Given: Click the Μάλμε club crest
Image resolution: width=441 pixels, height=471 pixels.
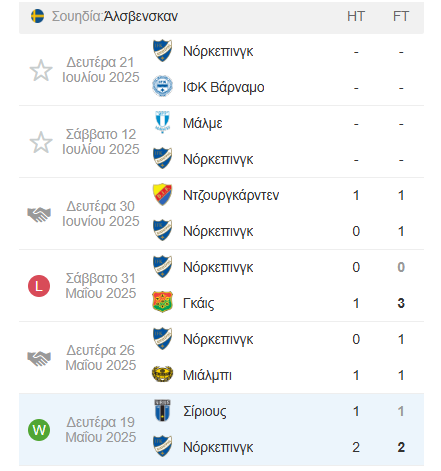Looking at the screenshot, I should click(x=162, y=122).
